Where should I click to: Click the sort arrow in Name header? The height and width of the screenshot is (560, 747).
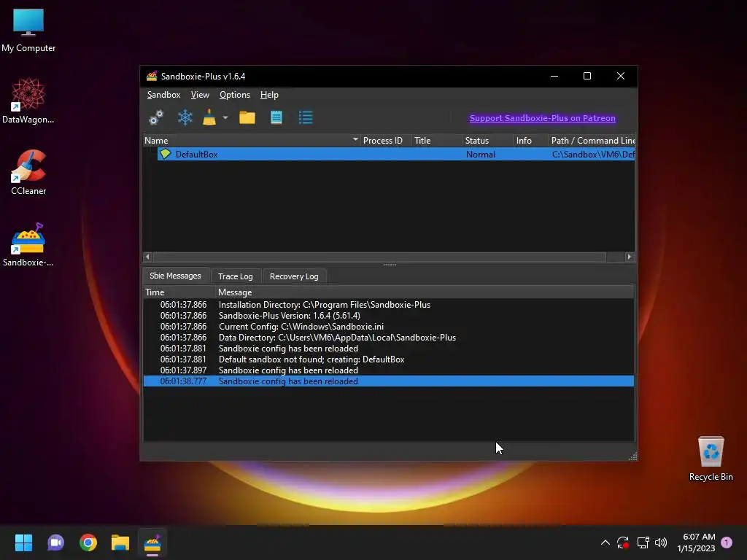(355, 139)
